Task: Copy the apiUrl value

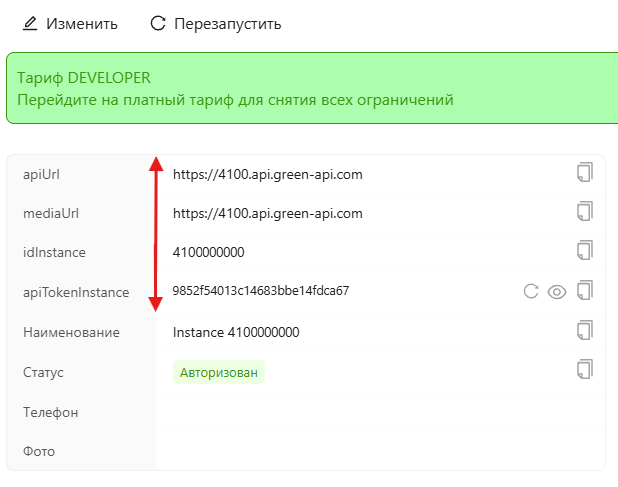Action: [585, 172]
